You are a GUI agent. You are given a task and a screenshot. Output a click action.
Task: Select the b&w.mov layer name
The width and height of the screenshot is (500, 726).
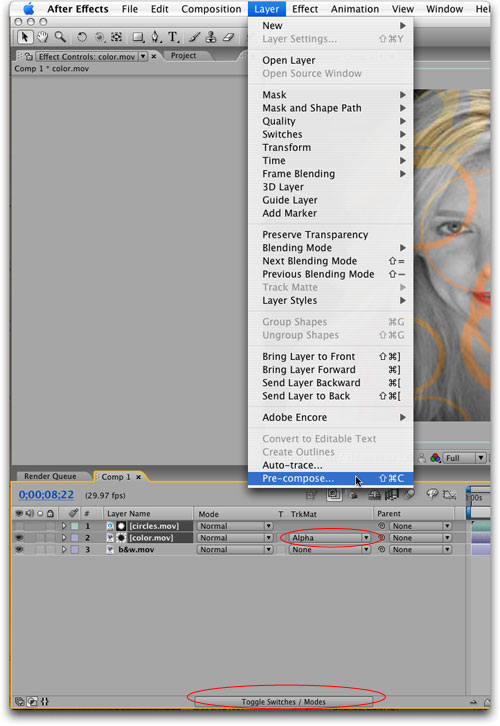coord(136,550)
